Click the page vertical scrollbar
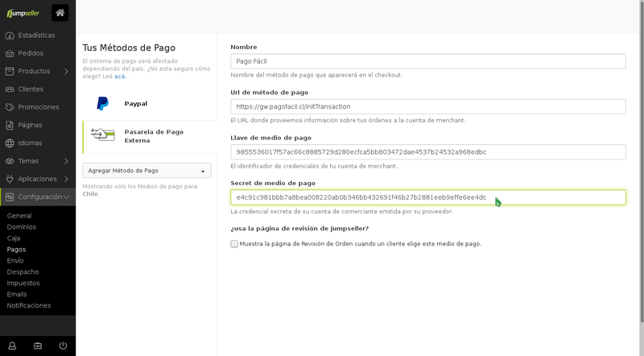Image resolution: width=644 pixels, height=356 pixels. click(x=641, y=160)
